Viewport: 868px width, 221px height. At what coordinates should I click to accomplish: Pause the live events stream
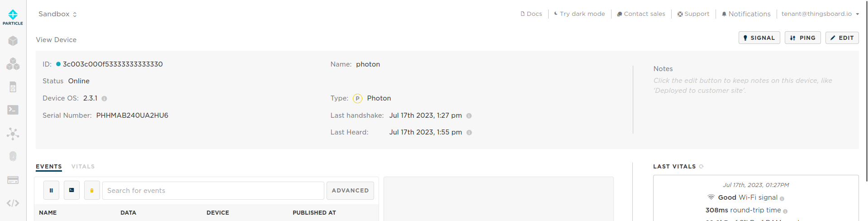pos(51,191)
